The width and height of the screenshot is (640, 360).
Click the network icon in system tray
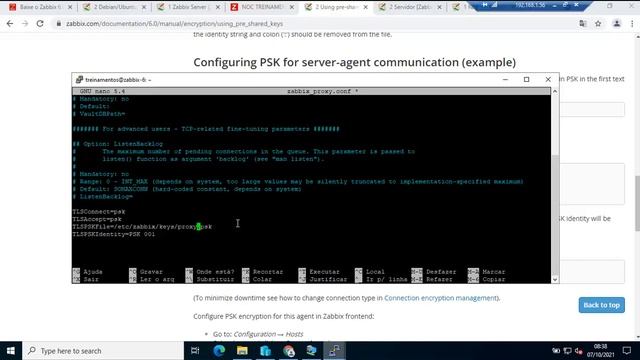click(567, 351)
